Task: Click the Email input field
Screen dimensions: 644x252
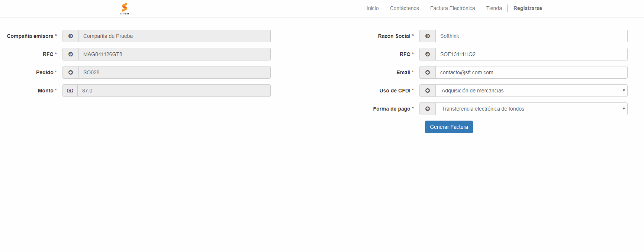Action: (531, 72)
